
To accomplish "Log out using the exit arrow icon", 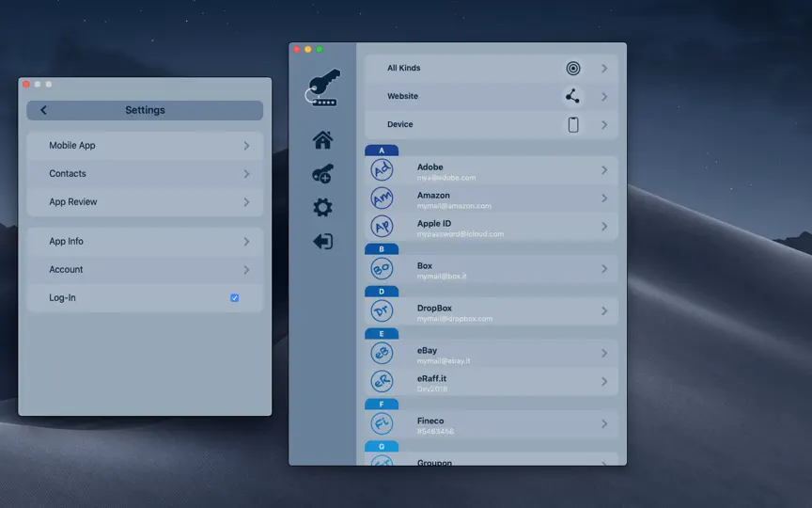I will click(x=322, y=242).
